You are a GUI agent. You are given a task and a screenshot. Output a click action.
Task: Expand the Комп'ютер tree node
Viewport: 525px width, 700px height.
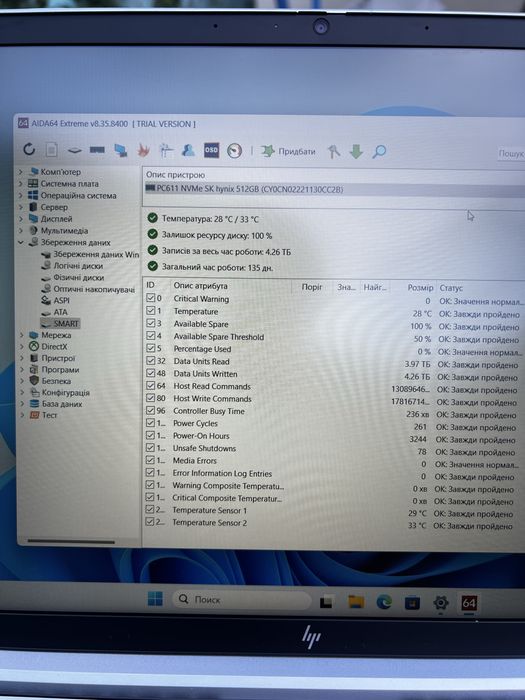pyautogui.click(x=21, y=171)
